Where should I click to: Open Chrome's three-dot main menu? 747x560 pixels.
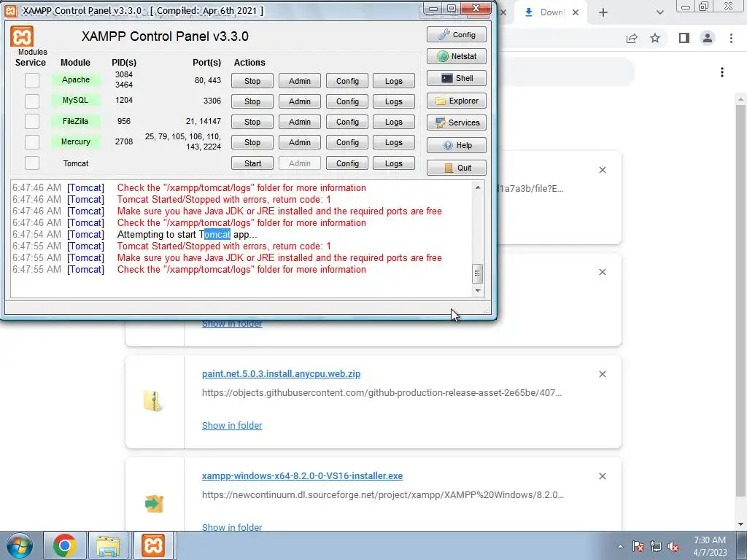coord(731,38)
